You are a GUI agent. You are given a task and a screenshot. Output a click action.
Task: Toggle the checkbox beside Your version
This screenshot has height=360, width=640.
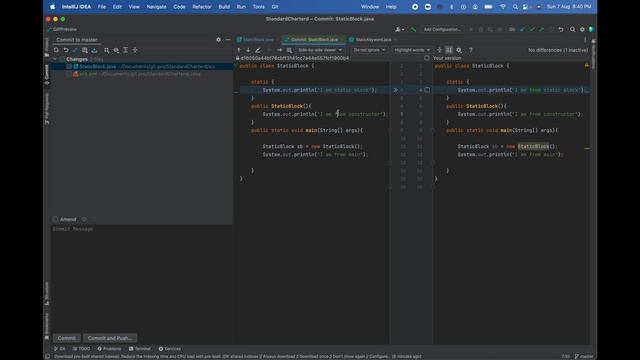[427, 58]
